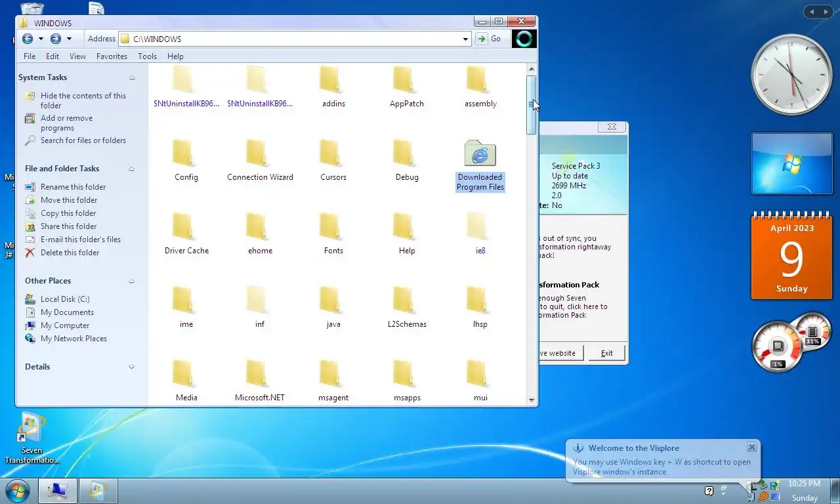Open the Start menu orb
The image size is (840, 504).
point(17,490)
